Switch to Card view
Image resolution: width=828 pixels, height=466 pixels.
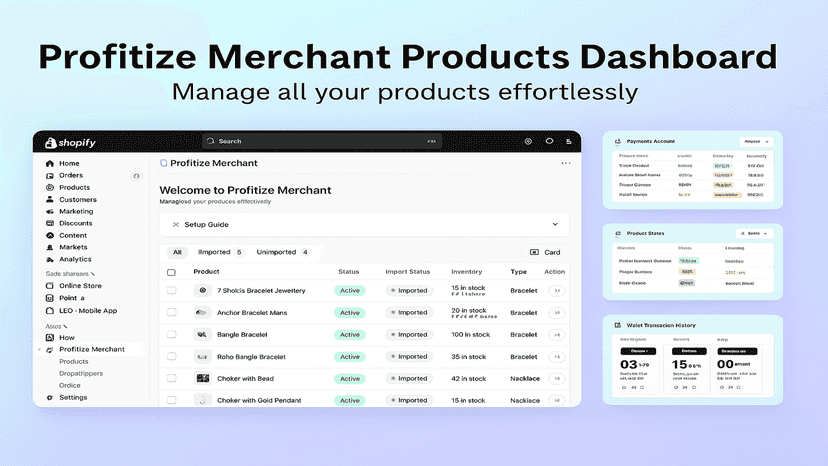pos(545,253)
